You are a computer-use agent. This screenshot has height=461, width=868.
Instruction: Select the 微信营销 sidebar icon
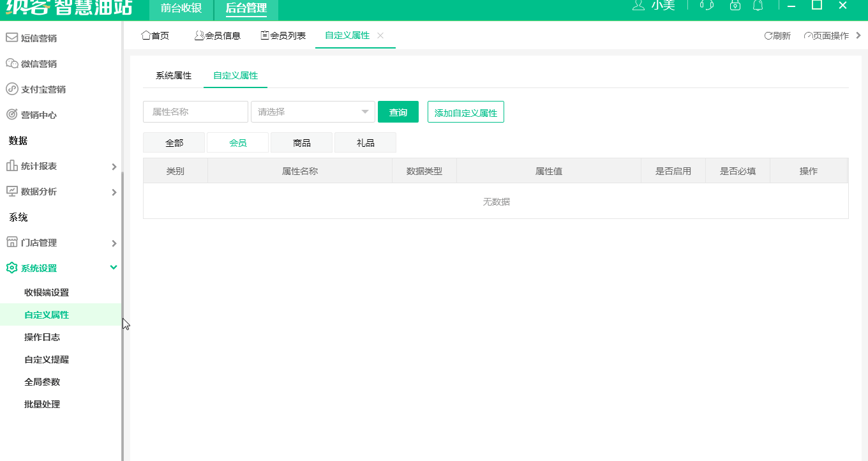tap(13, 63)
